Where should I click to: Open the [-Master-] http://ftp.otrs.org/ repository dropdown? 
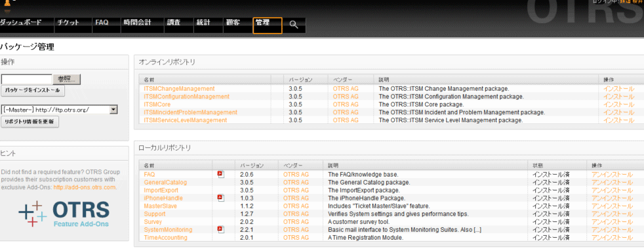pos(60,110)
